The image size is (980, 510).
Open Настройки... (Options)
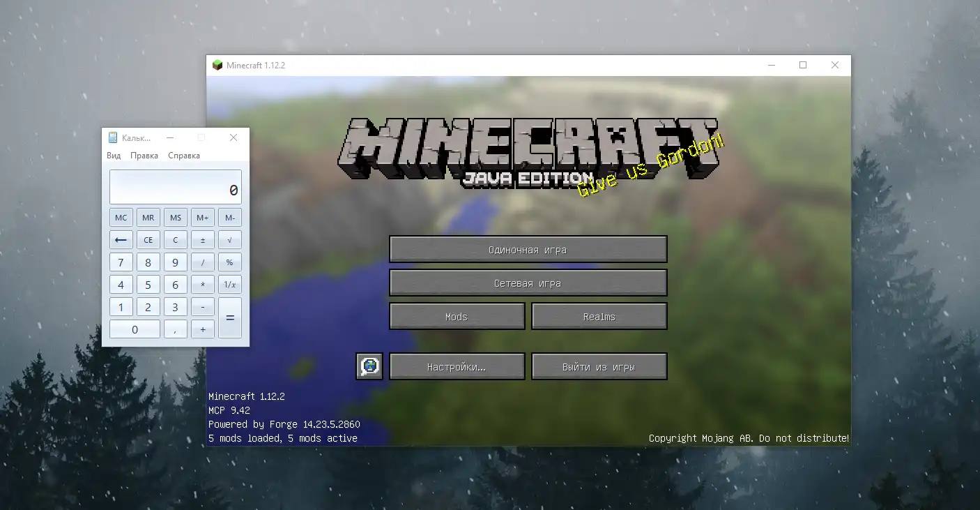[x=457, y=366]
